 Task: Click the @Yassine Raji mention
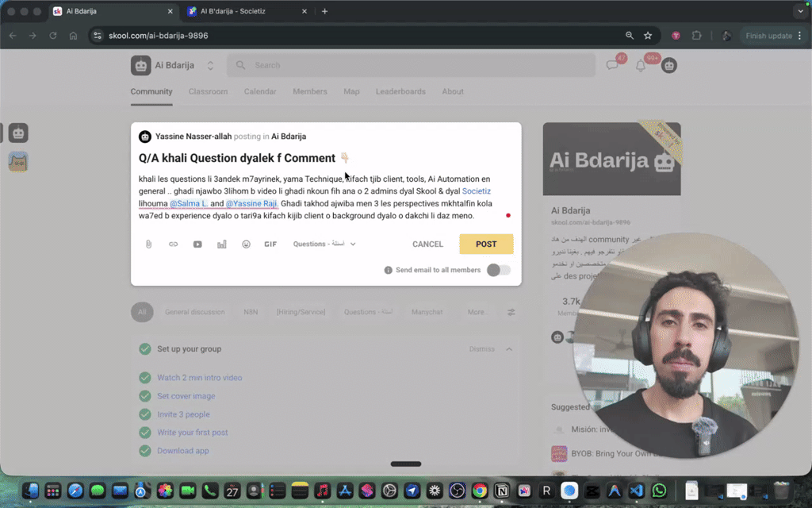(x=251, y=204)
